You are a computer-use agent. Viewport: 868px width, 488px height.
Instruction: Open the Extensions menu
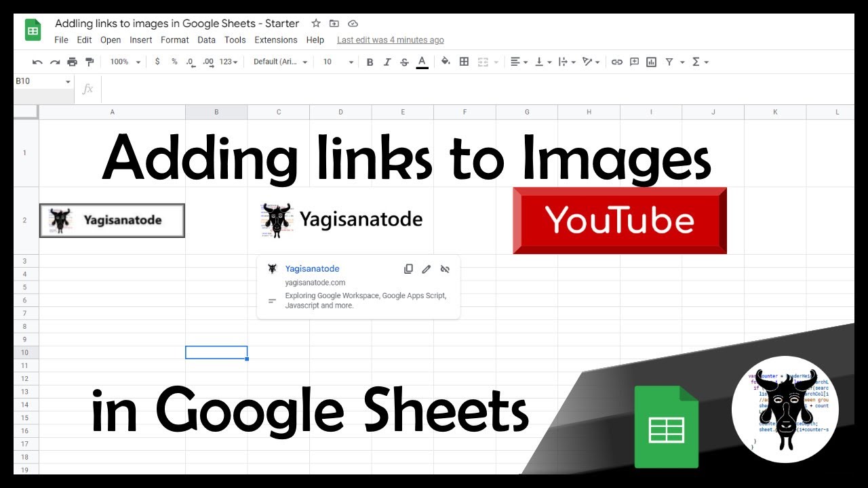(276, 40)
